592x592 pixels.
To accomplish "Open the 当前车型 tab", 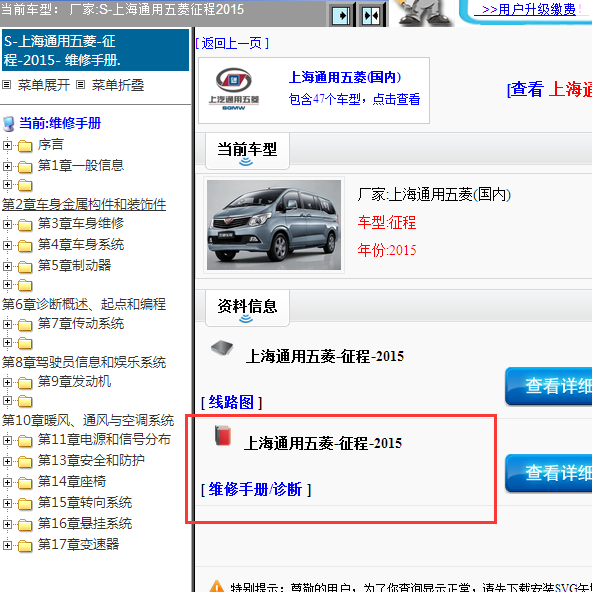I will [x=247, y=151].
